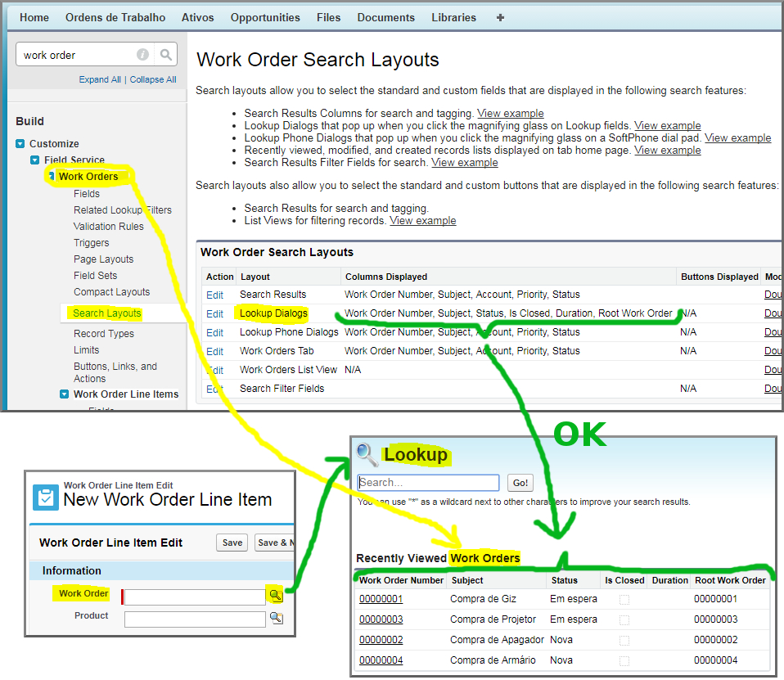
Task: Click the Lookup search text field
Action: pyautogui.click(x=428, y=483)
